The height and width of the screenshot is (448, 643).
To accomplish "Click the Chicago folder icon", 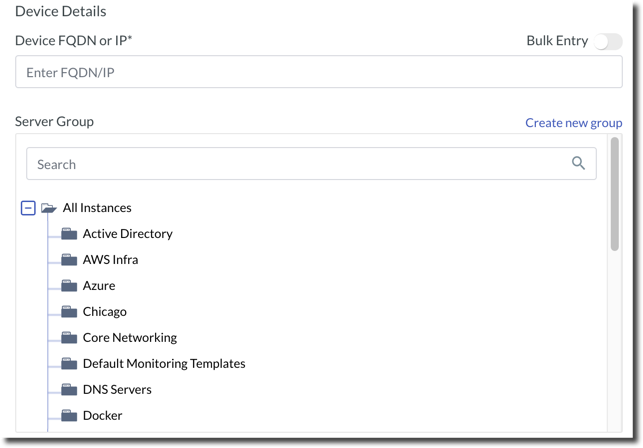I will [x=69, y=312].
